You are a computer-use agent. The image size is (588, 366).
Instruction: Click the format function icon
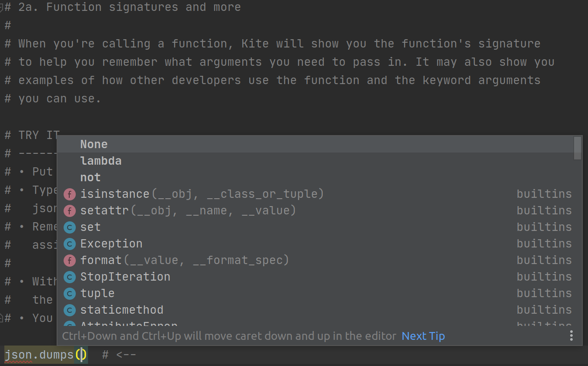(x=70, y=260)
